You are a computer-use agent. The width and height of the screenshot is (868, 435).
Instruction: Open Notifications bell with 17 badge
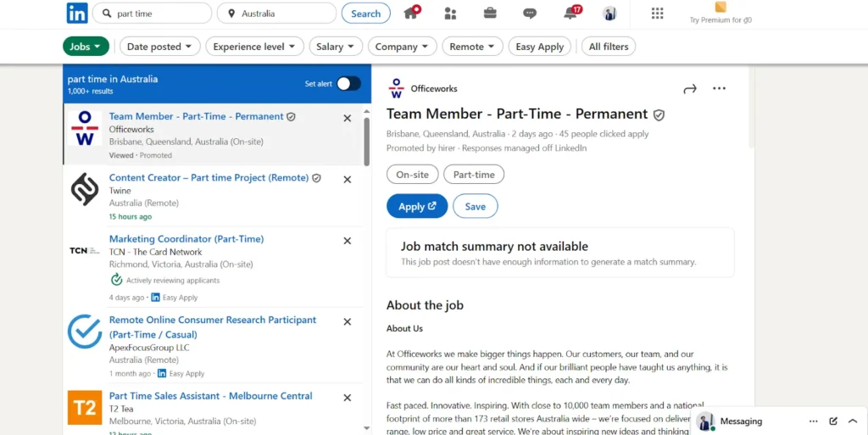[572, 13]
